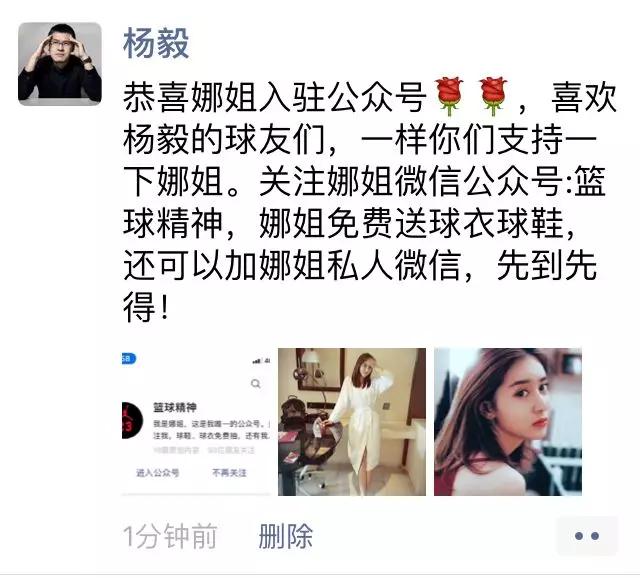
Task: Click the black round 篮球精神 account logo
Action: [132, 420]
